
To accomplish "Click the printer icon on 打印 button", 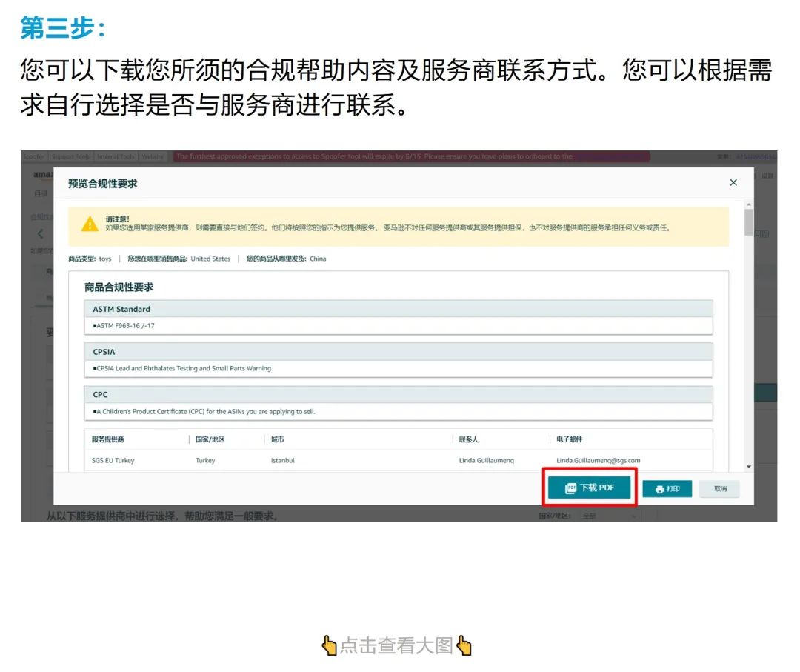I will tap(659, 488).
